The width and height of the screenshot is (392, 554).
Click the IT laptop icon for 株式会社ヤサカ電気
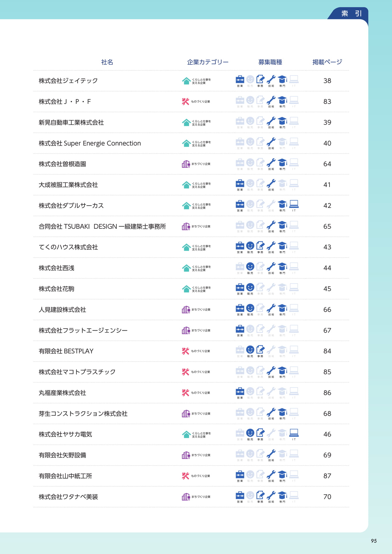294,433
